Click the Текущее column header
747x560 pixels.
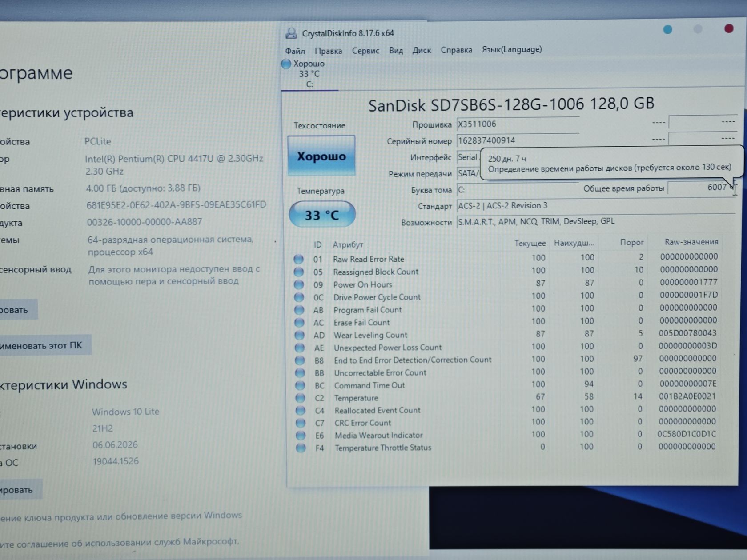coord(530,243)
